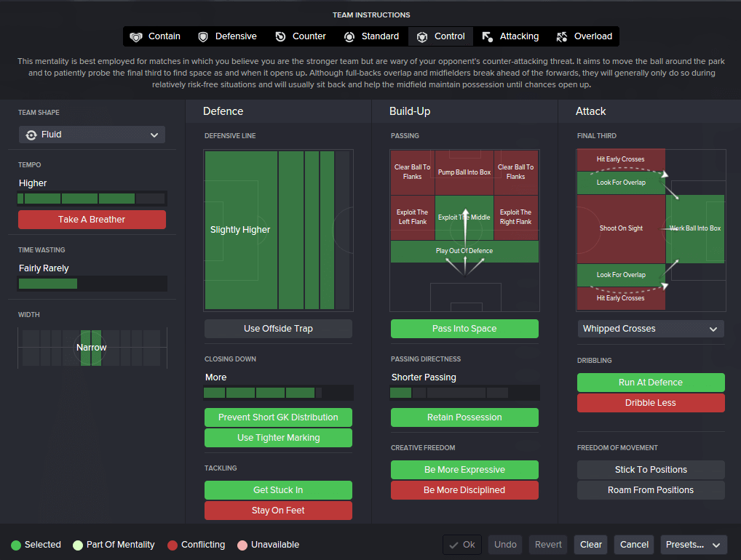Viewport: 741px width, 560px height.
Task: Click the Undo button
Action: pyautogui.click(x=505, y=545)
